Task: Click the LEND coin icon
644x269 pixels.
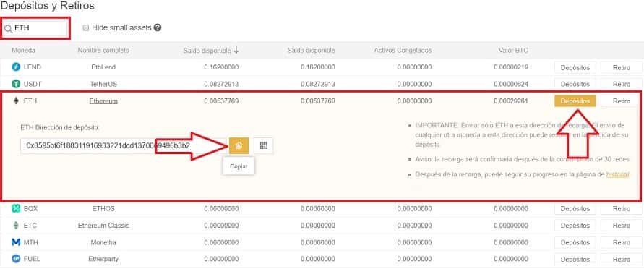Action: pyautogui.click(x=16, y=67)
